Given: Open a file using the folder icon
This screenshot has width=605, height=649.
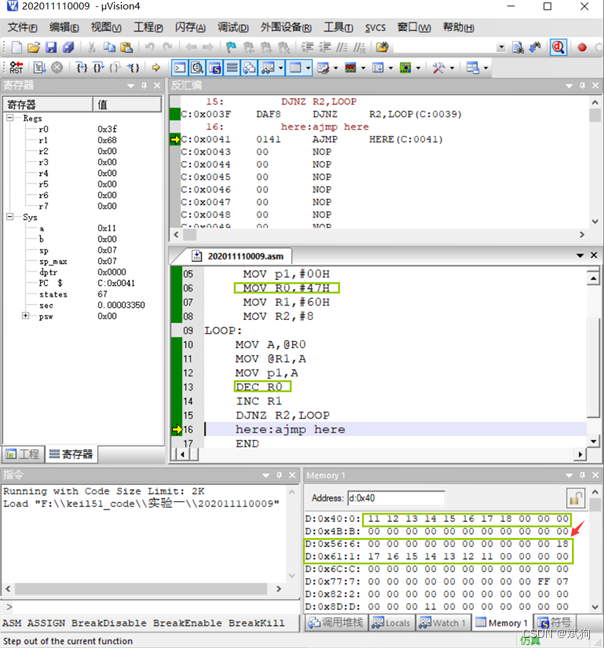Looking at the screenshot, I should 34,47.
